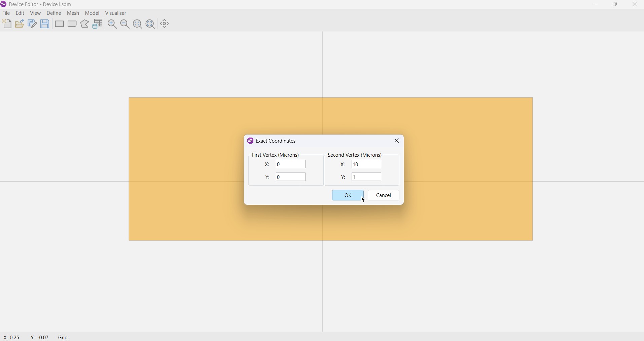The width and height of the screenshot is (644, 341).
Task: Edit First Vertex Y field
Action: [291, 177]
